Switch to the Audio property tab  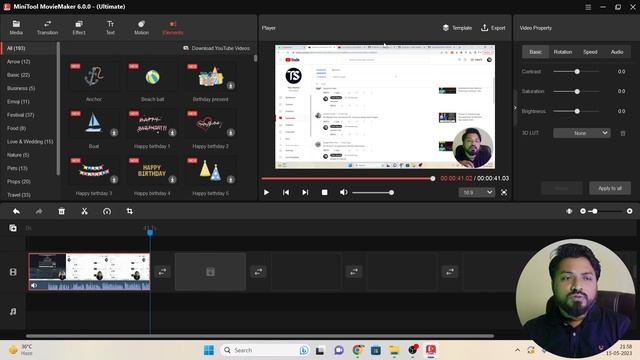coord(617,52)
